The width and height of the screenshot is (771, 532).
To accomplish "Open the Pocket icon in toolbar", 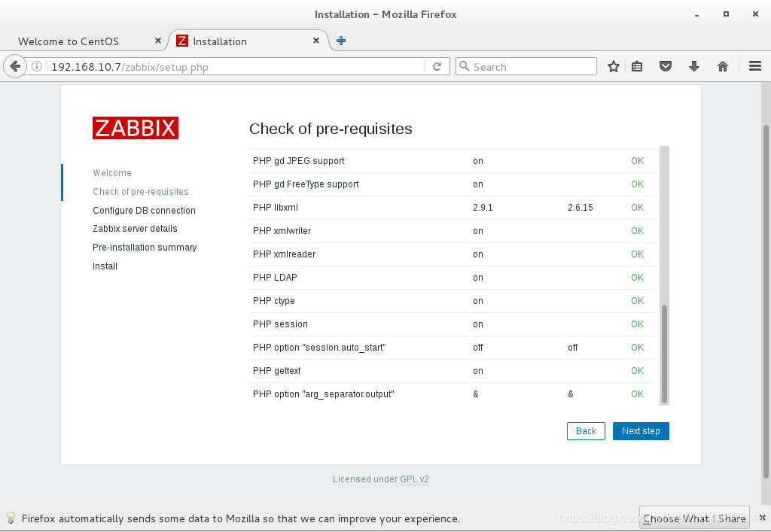I will (666, 66).
